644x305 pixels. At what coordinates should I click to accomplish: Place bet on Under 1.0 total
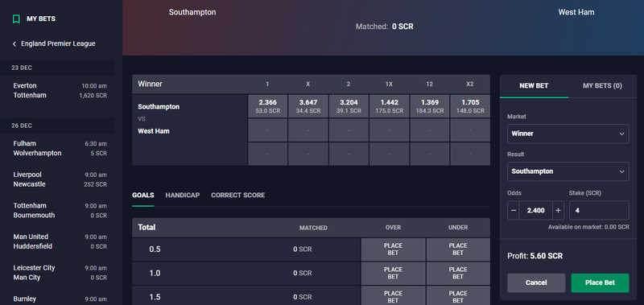tap(458, 273)
